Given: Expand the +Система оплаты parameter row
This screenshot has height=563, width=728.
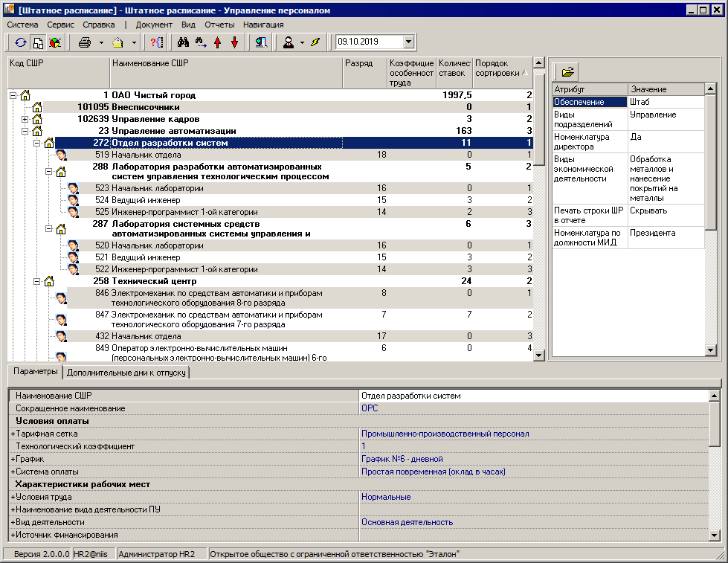Looking at the screenshot, I should [x=13, y=472].
